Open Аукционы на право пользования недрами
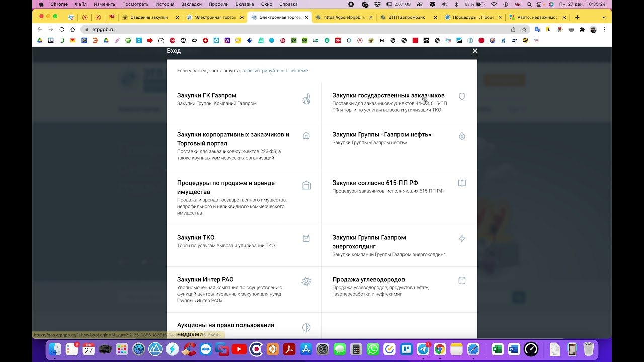644x362 pixels. (x=226, y=329)
